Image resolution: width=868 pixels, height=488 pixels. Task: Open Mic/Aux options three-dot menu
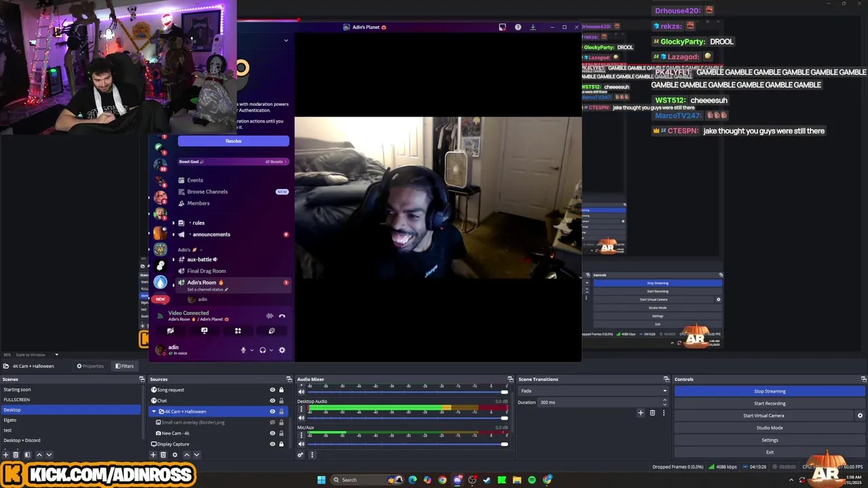[301, 435]
